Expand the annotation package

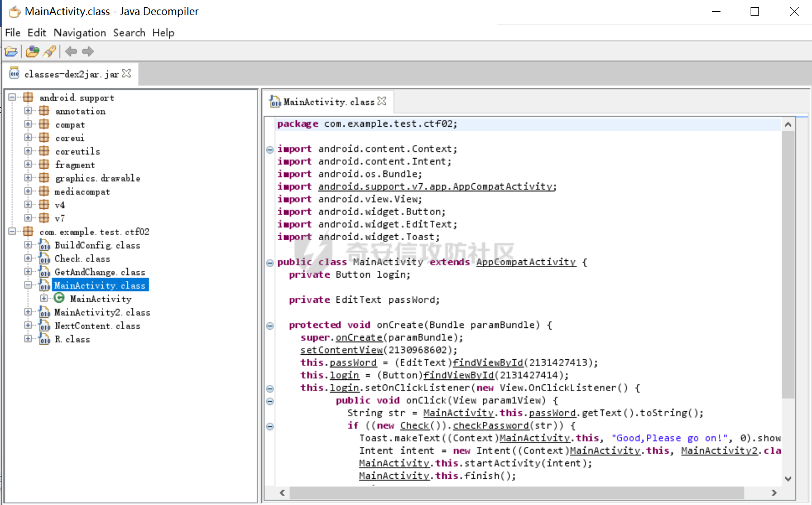click(x=28, y=111)
